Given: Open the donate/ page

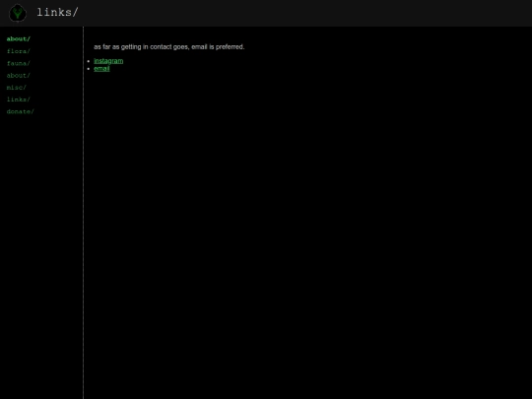Looking at the screenshot, I should pyautogui.click(x=21, y=111).
